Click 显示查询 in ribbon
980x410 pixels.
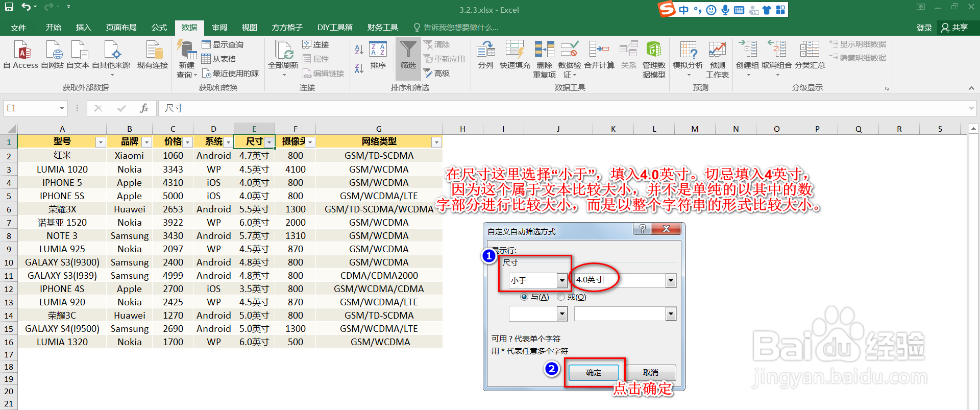point(223,44)
